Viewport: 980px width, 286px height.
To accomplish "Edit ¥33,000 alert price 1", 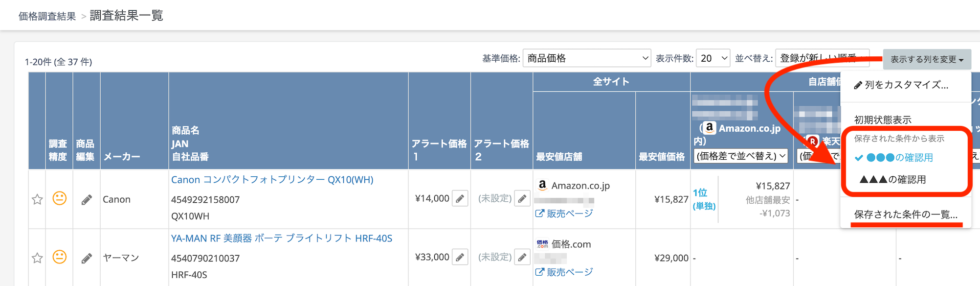I will (x=460, y=257).
